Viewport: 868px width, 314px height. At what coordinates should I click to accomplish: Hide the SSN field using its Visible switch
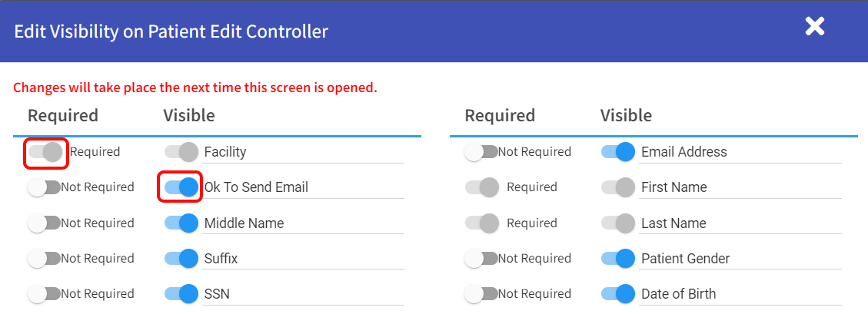(x=181, y=294)
